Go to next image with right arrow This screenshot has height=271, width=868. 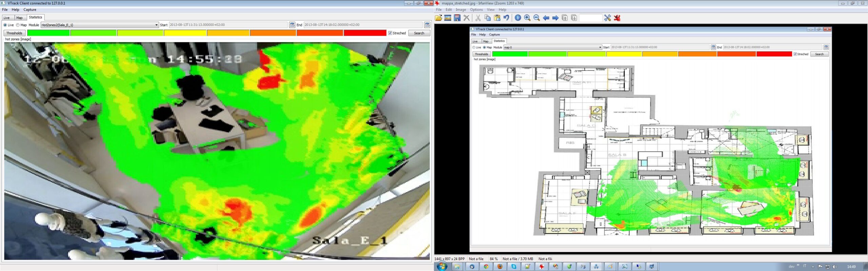click(555, 18)
